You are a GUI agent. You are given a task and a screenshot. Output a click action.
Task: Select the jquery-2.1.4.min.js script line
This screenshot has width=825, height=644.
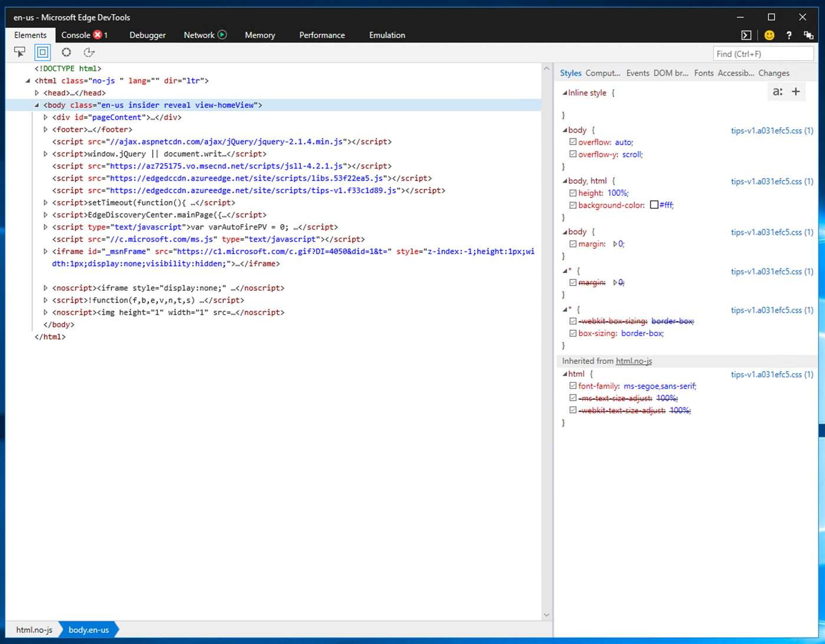[222, 142]
